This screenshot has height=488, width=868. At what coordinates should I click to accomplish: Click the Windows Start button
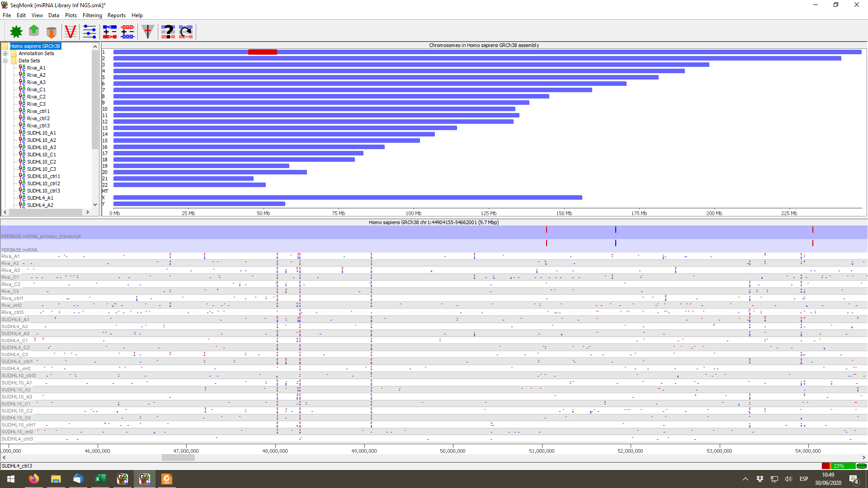point(11,479)
